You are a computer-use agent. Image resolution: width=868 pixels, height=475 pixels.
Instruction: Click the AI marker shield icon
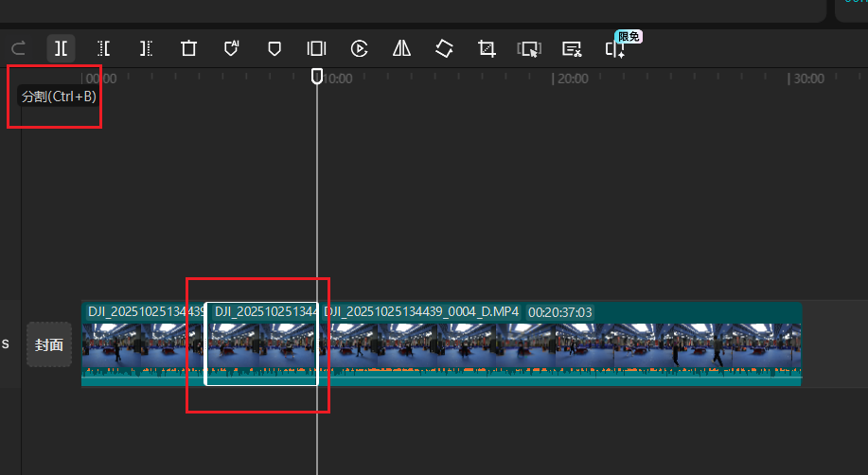coord(231,48)
